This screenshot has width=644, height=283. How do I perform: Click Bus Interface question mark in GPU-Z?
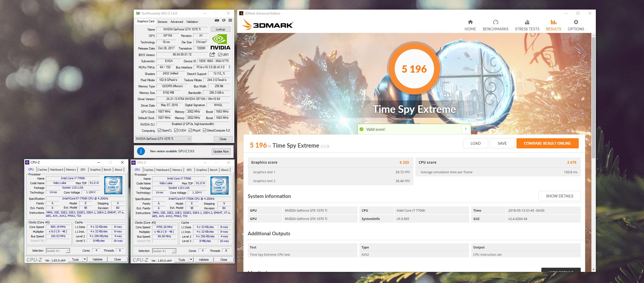point(229,67)
